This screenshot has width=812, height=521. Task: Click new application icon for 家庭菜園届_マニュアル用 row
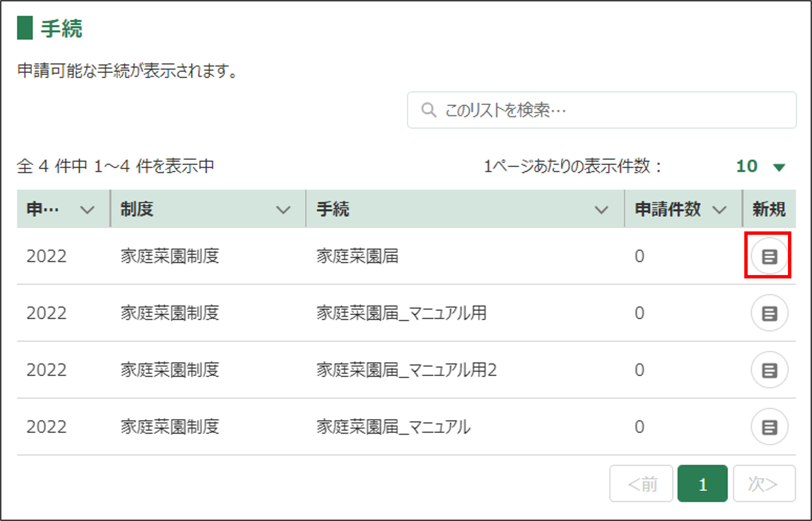(769, 313)
